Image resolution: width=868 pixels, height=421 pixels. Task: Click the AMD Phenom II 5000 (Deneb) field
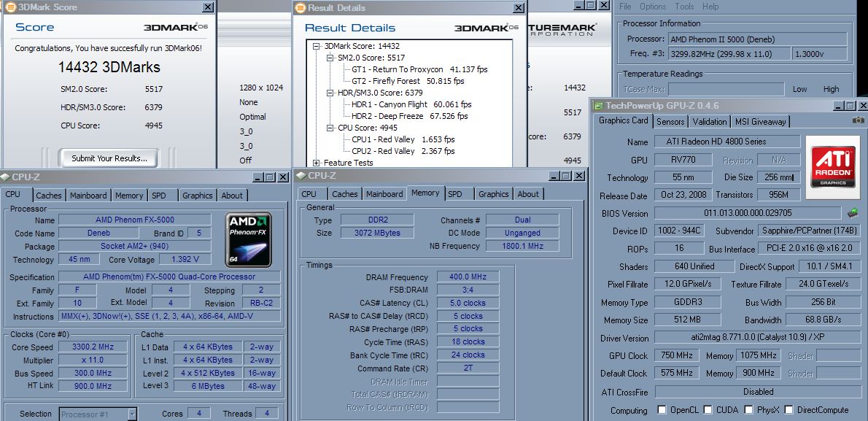[757, 39]
